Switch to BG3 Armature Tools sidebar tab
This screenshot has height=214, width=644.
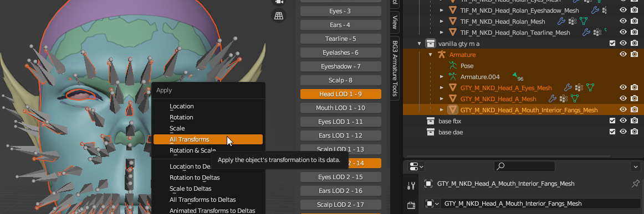[x=395, y=69]
